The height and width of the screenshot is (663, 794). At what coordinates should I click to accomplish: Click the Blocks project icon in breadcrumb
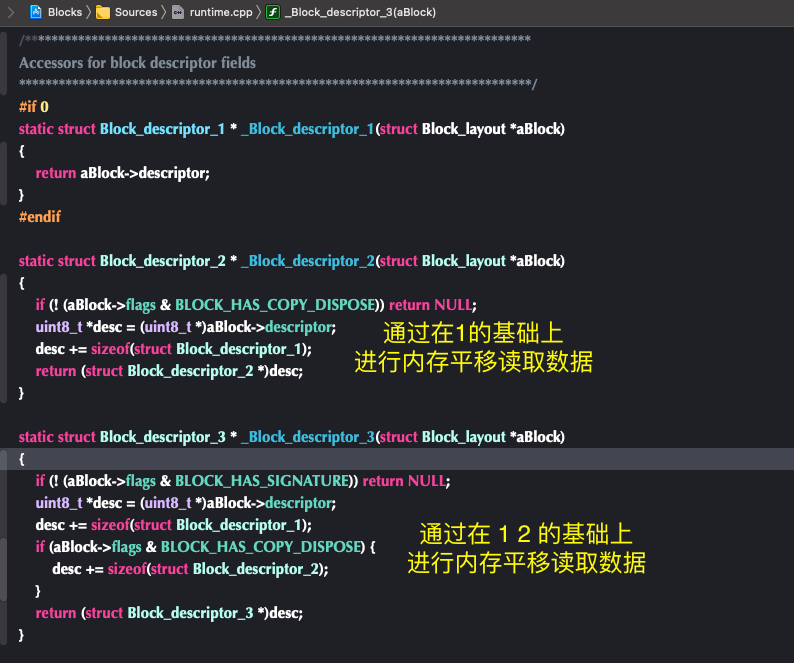(36, 12)
